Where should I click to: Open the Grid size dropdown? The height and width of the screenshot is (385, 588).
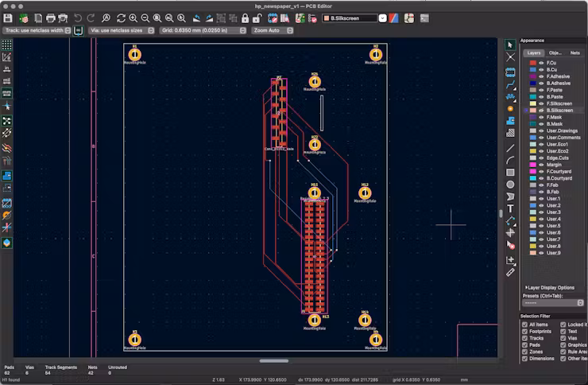coord(201,30)
